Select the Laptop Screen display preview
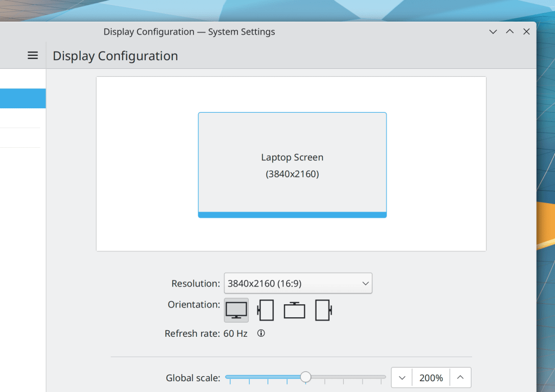 pos(292,165)
